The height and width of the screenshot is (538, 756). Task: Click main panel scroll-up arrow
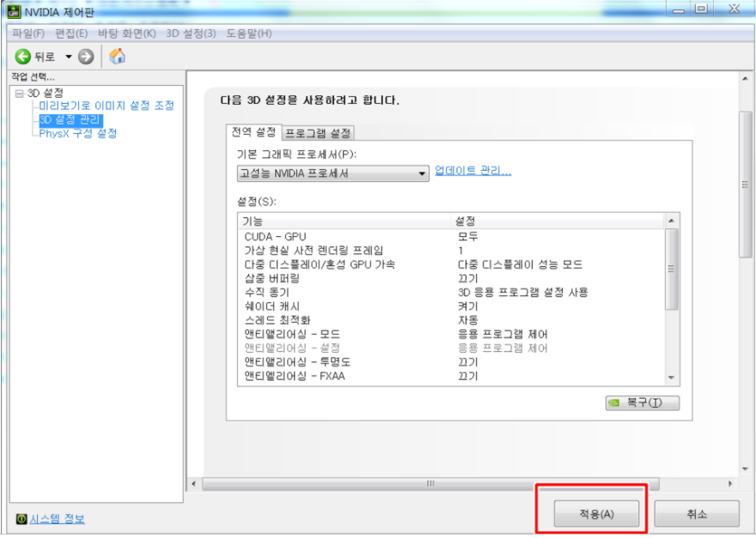pos(745,79)
